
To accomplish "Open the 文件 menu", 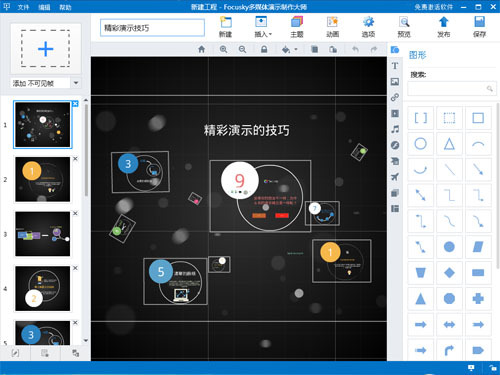I will pos(23,7).
